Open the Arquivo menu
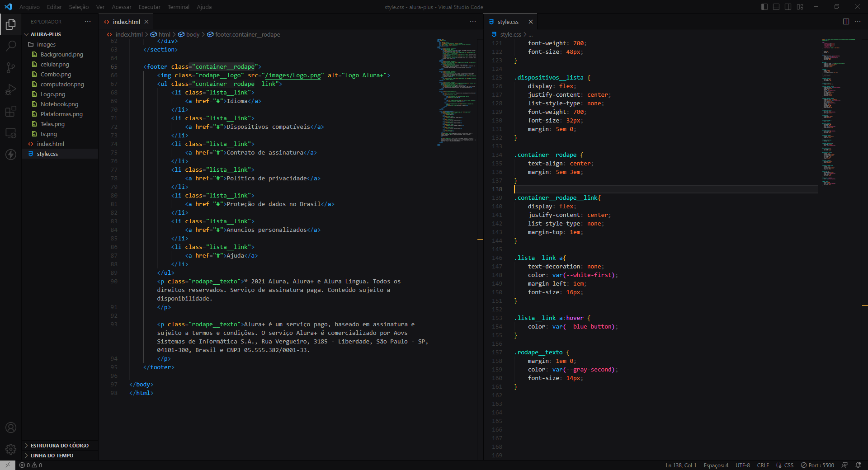 (29, 7)
